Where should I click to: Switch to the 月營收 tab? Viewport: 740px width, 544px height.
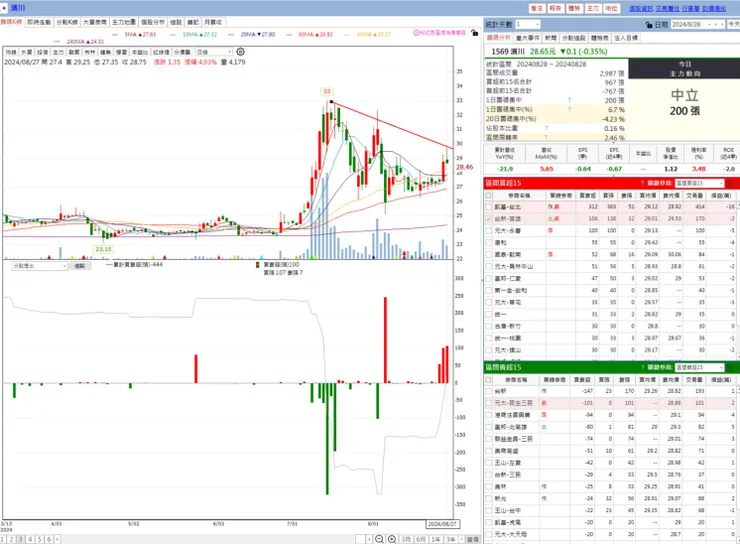click(213, 22)
